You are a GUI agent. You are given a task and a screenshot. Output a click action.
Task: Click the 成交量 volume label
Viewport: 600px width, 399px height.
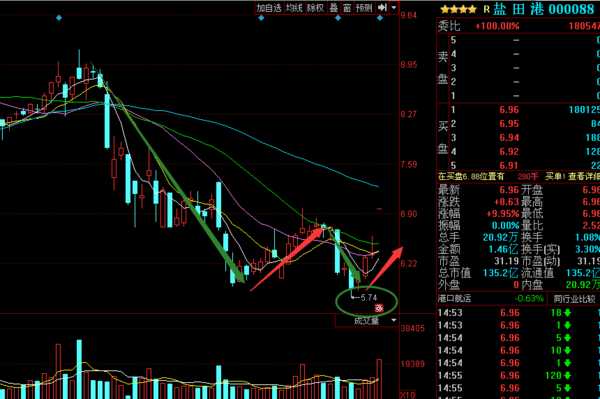click(366, 321)
